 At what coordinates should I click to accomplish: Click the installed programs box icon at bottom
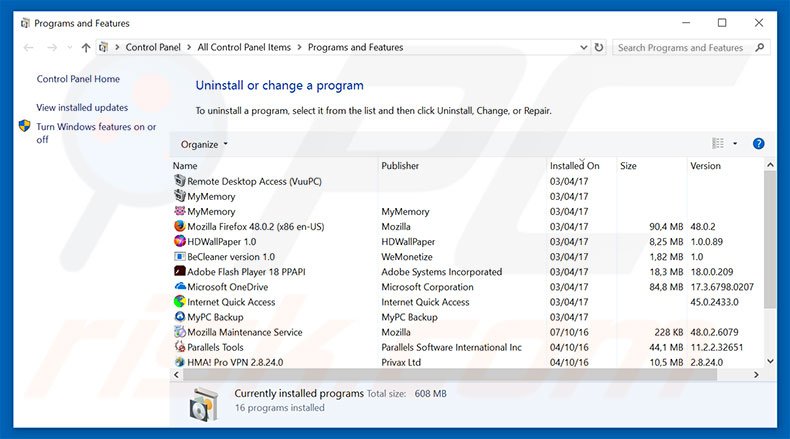click(204, 404)
